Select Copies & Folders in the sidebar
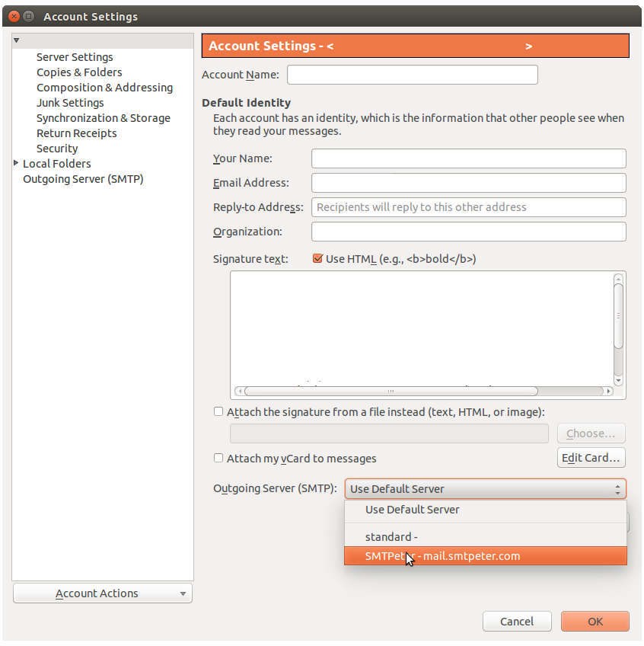Image resolution: width=644 pixels, height=646 pixels. pos(79,72)
